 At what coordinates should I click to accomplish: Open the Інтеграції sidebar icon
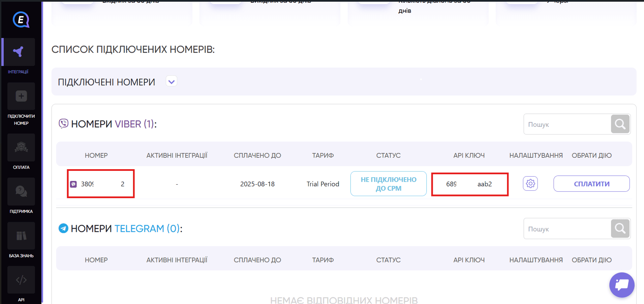tap(19, 52)
